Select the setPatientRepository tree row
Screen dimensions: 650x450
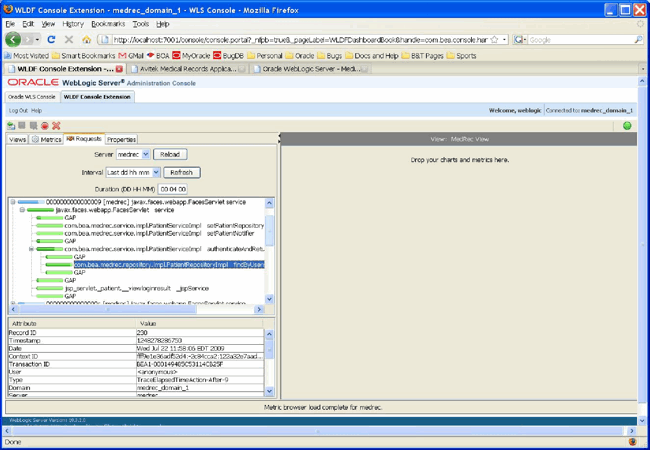(x=164, y=225)
